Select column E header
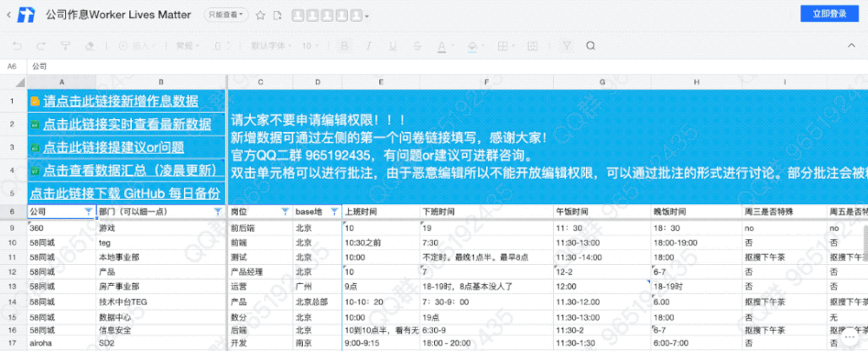 click(381, 82)
